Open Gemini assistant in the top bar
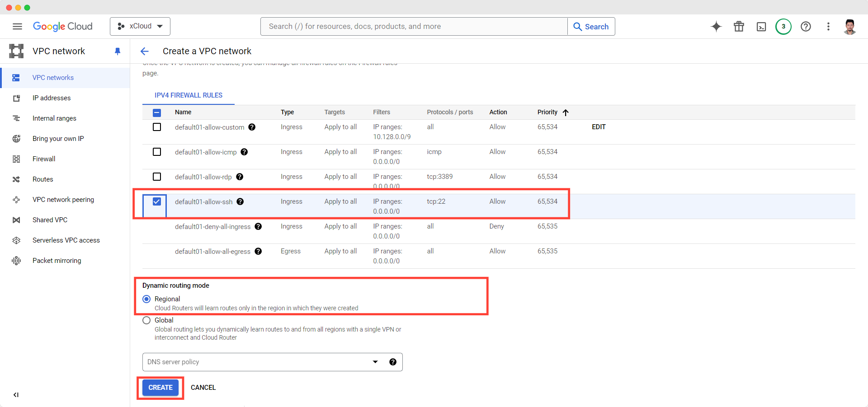Image resolution: width=868 pixels, height=407 pixels. click(716, 26)
